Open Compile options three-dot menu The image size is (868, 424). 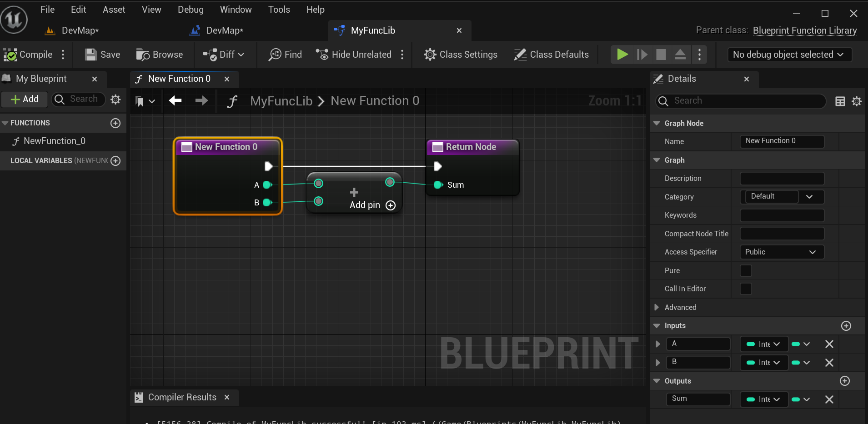[63, 55]
